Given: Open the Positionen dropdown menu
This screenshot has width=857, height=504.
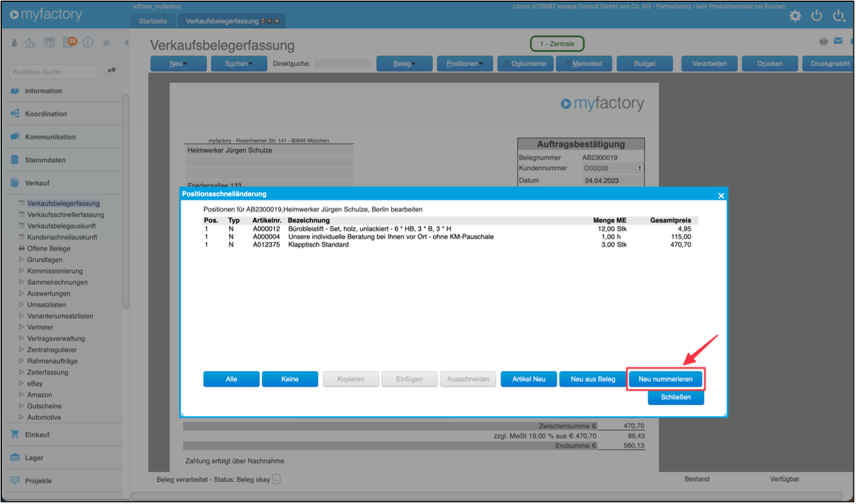Looking at the screenshot, I should 465,64.
